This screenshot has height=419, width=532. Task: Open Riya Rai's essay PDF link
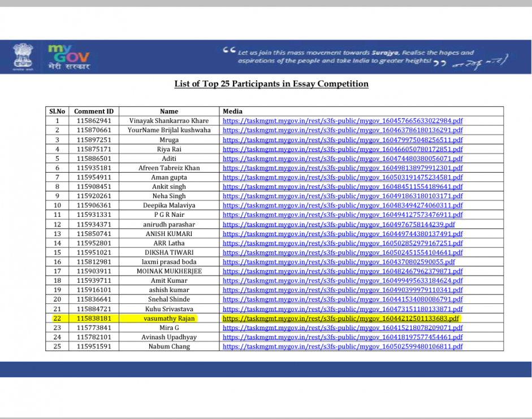(x=342, y=149)
